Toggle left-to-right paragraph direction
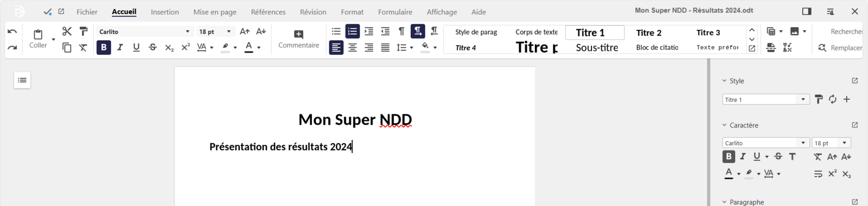This screenshot has height=206, width=868. 418,31
